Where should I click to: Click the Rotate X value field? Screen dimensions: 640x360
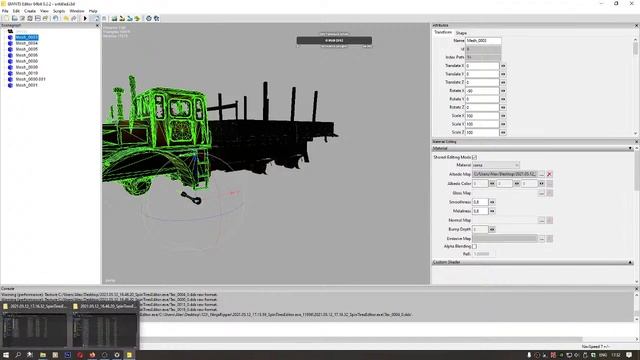(482, 91)
